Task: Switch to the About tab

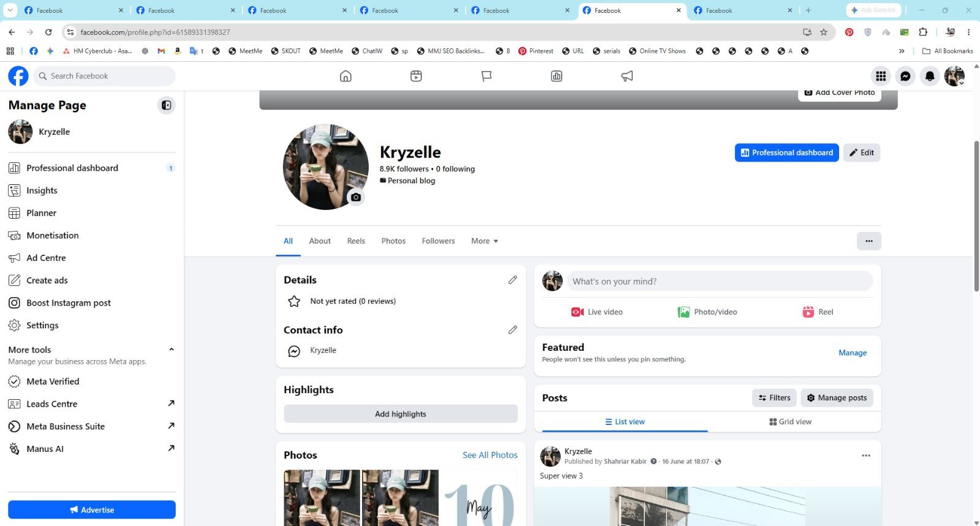Action: (320, 241)
